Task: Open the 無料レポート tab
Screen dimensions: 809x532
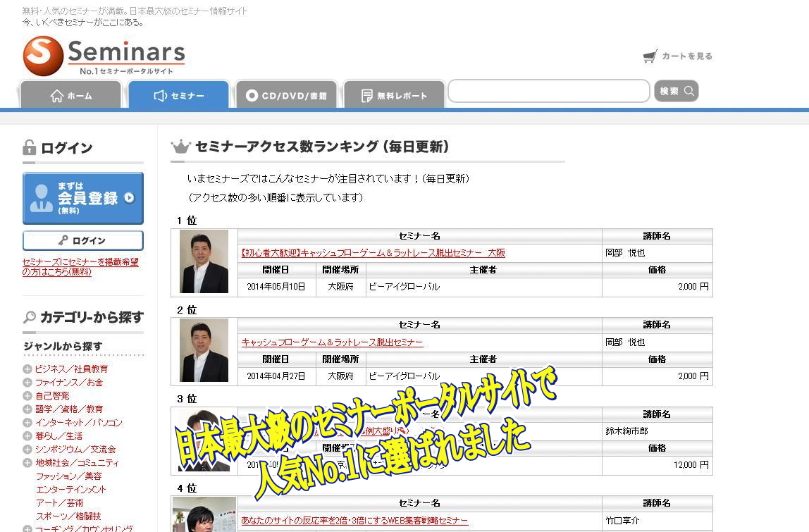Action: coord(394,95)
